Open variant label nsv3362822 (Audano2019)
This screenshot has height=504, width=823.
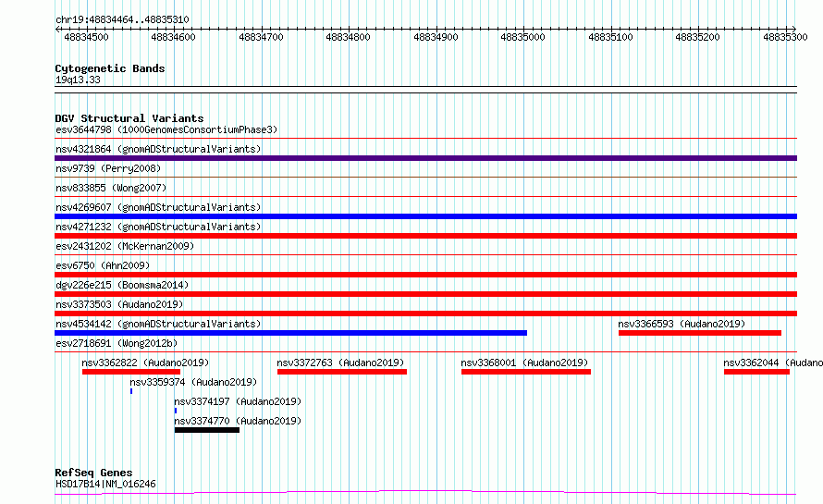pyautogui.click(x=145, y=363)
